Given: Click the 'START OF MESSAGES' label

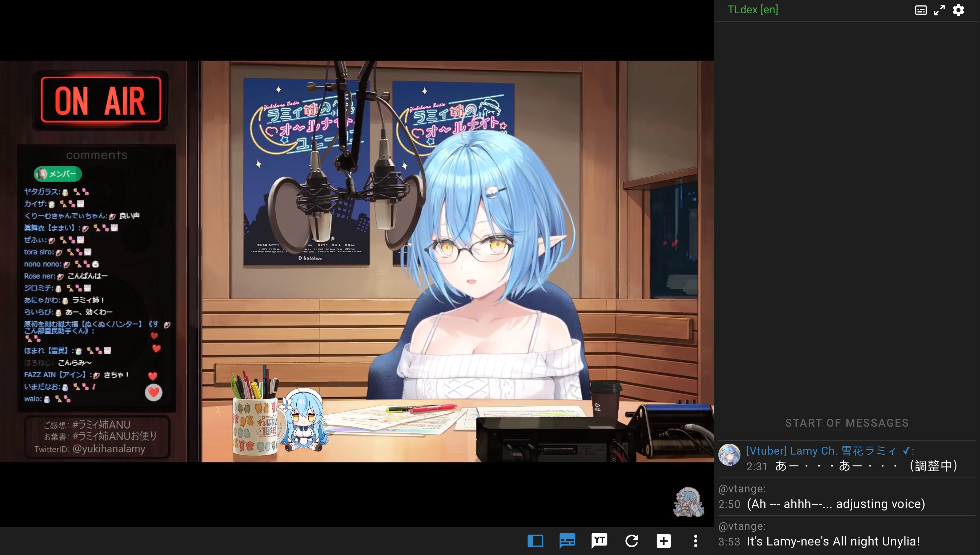Looking at the screenshot, I should 847,423.
